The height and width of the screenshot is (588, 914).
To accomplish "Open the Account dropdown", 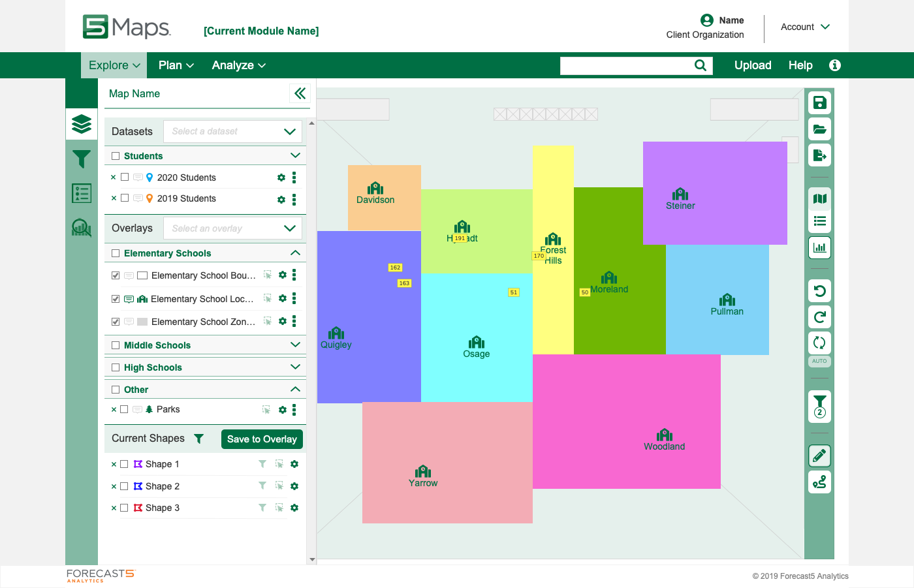I will tap(805, 27).
